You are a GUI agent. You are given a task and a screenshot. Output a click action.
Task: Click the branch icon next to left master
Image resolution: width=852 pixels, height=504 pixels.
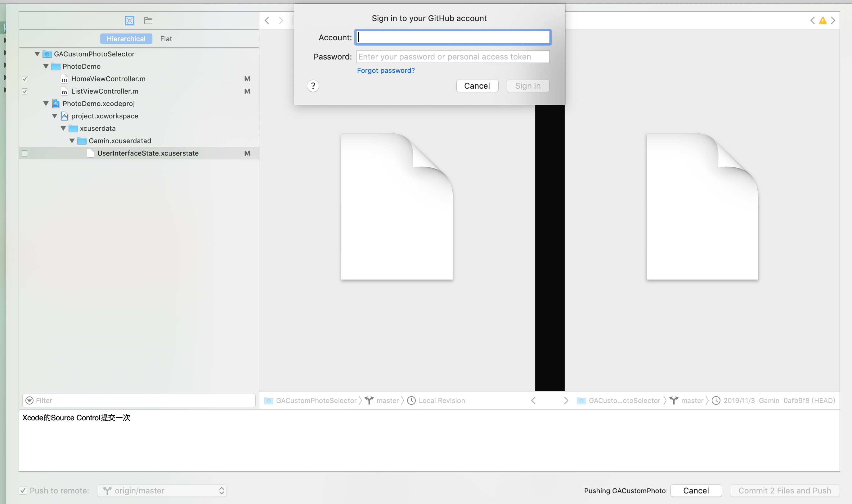pos(369,400)
